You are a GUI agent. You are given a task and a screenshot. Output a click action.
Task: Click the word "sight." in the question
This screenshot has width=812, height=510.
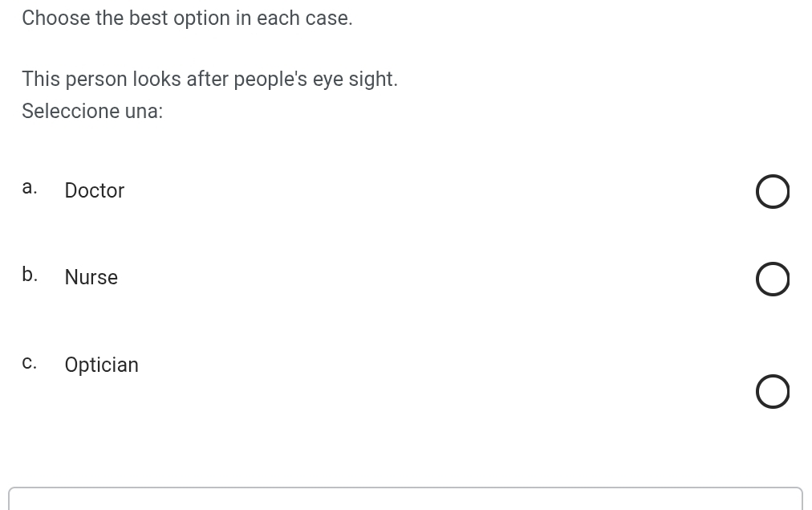click(x=373, y=80)
